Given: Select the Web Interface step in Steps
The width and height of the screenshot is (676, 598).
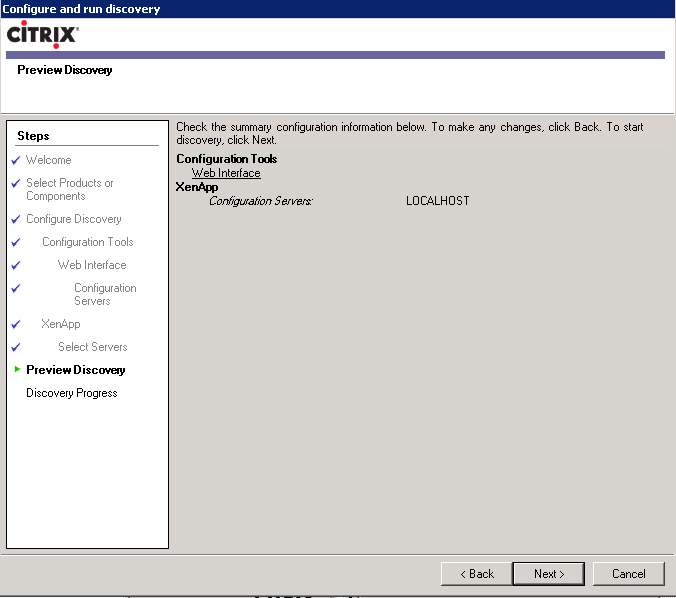Looking at the screenshot, I should point(92,265).
